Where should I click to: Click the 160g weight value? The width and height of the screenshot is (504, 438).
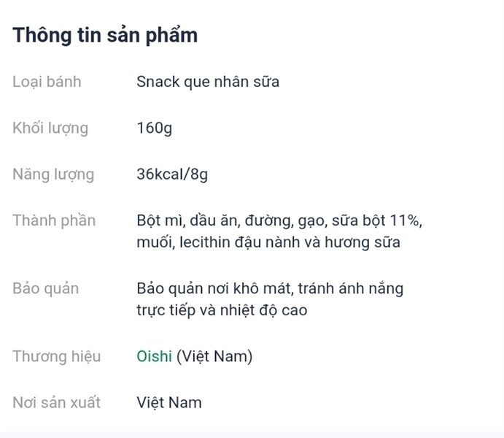[x=154, y=128]
